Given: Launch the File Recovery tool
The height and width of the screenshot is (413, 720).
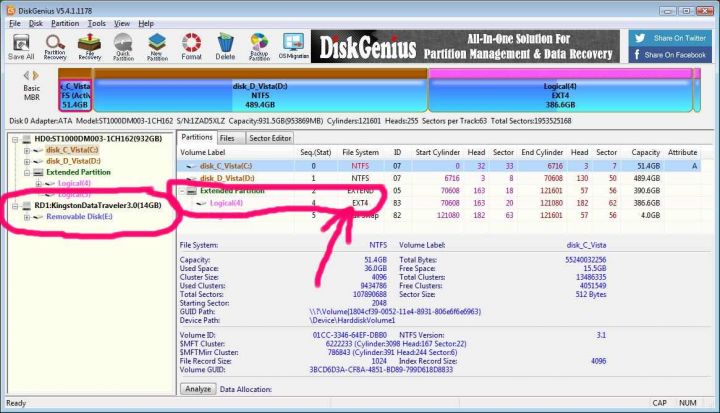Looking at the screenshot, I should click(90, 47).
